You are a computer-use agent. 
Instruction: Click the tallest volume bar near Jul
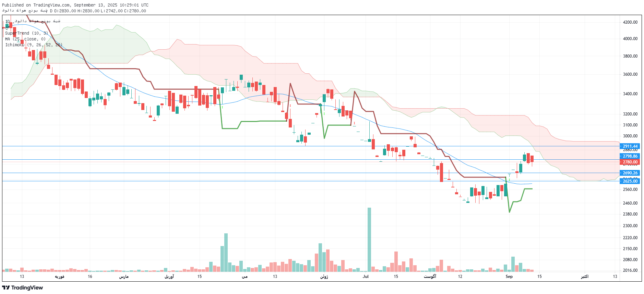[369, 239]
